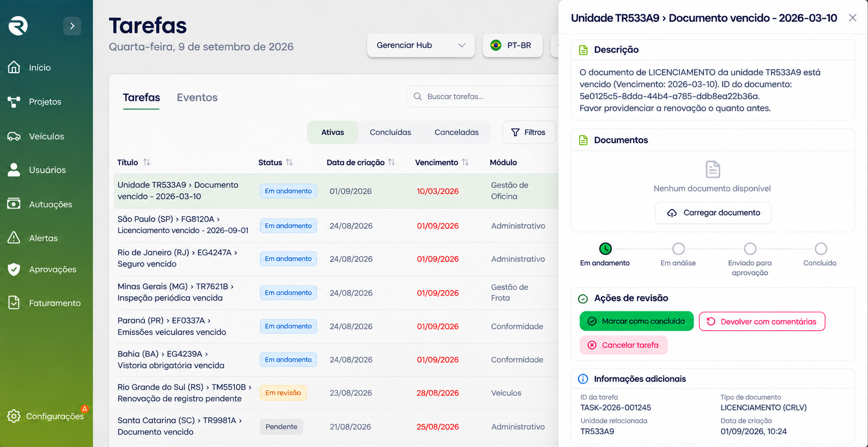This screenshot has width=868, height=447.
Task: Click the Cancelar tarefa button
Action: pyautogui.click(x=624, y=345)
